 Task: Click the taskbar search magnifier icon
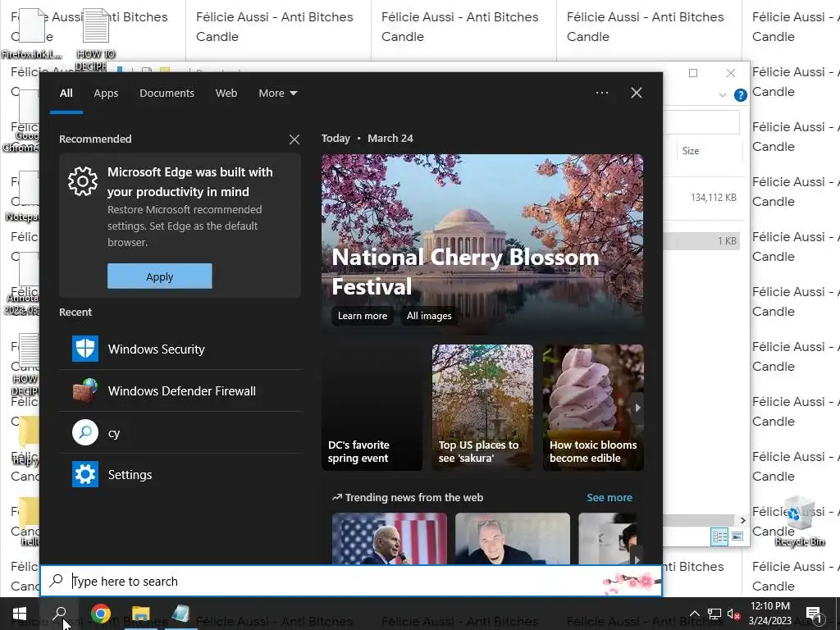click(59, 614)
